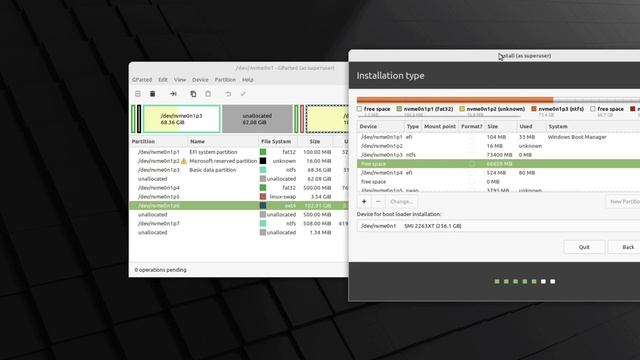Click the plus icon to add a partition
This screenshot has height=360, width=640.
coord(364,201)
